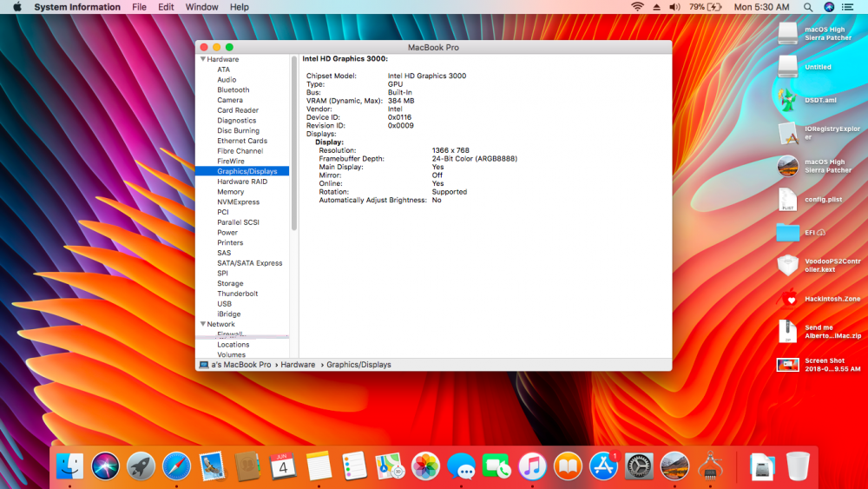Image resolution: width=868 pixels, height=489 pixels.
Task: Click the Siri icon in menu bar
Action: 829,7
